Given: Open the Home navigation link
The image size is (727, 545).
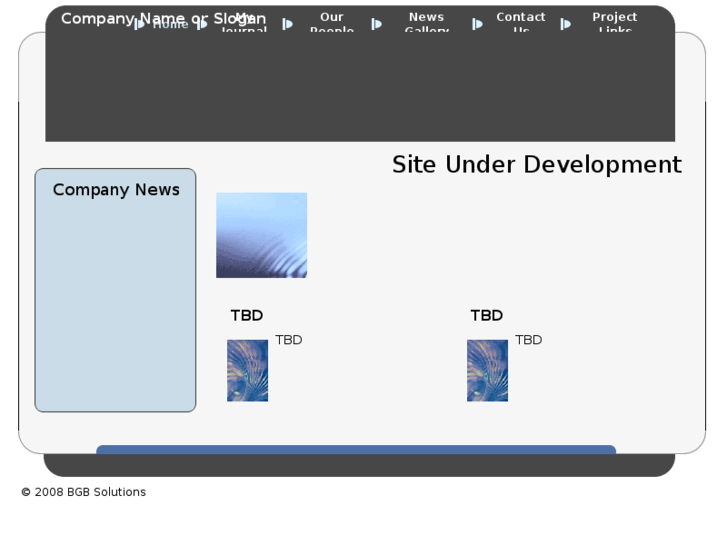Looking at the screenshot, I should point(170,24).
